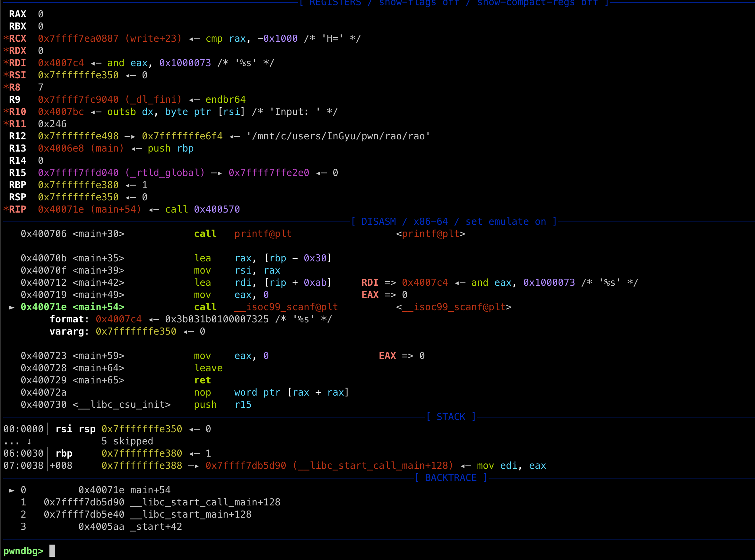Click the asterisk marker beside RDI register
This screenshot has width=755, height=560.
[x=6, y=63]
